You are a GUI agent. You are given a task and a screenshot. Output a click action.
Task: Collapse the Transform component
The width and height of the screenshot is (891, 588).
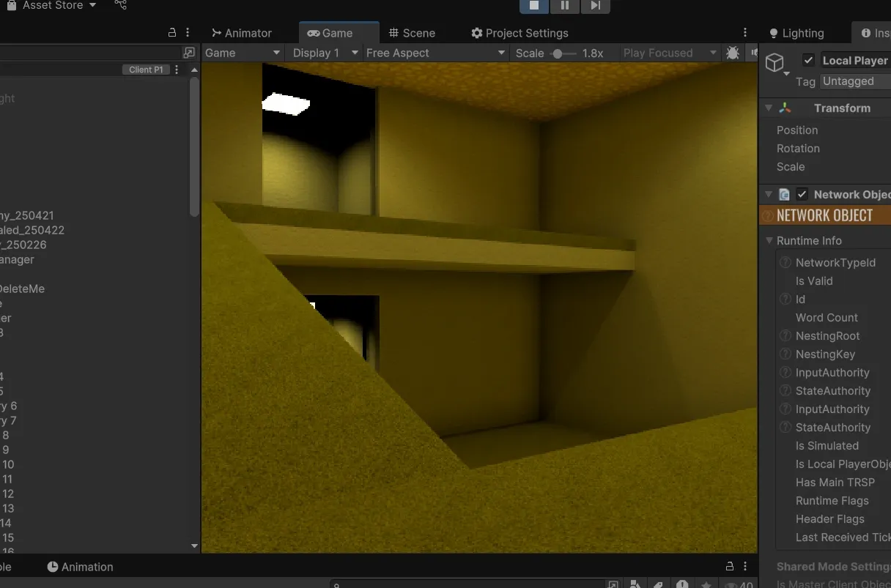pyautogui.click(x=769, y=108)
